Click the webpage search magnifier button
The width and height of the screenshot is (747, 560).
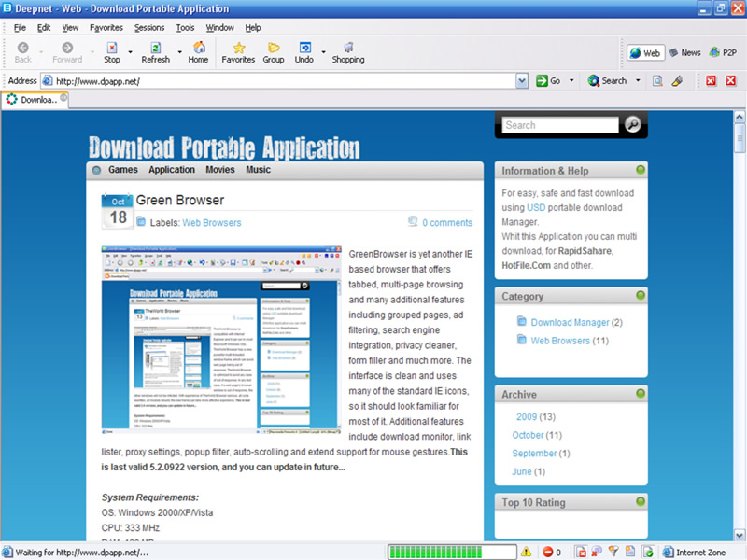click(x=633, y=124)
